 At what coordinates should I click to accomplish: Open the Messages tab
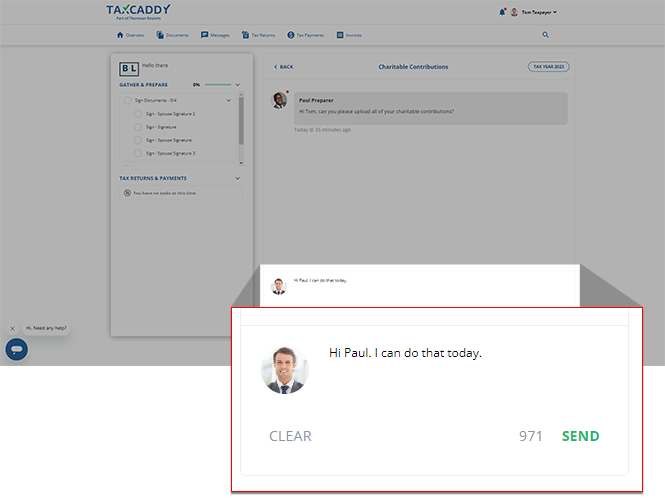click(x=215, y=35)
